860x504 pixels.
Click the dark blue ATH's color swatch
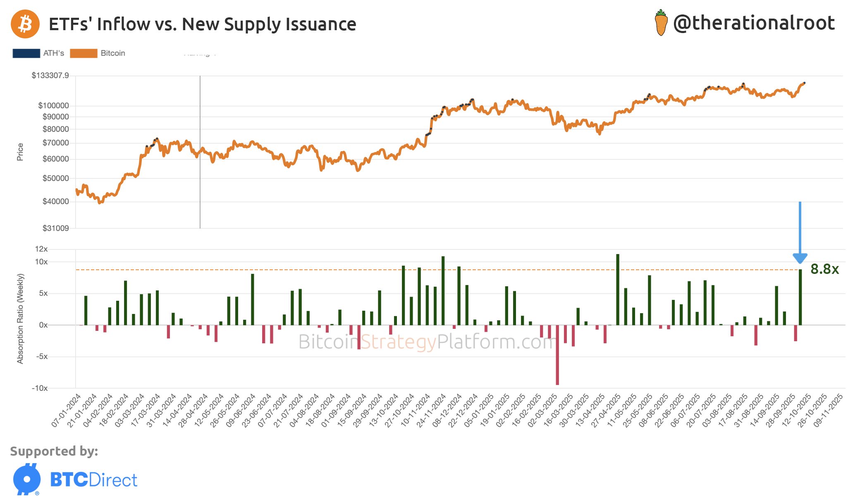tap(26, 53)
